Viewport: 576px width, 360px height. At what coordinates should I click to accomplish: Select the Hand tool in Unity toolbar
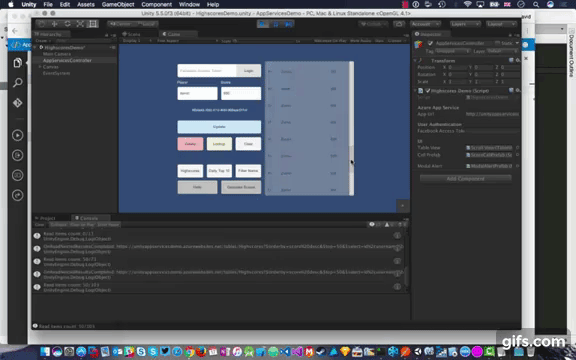[42, 24]
